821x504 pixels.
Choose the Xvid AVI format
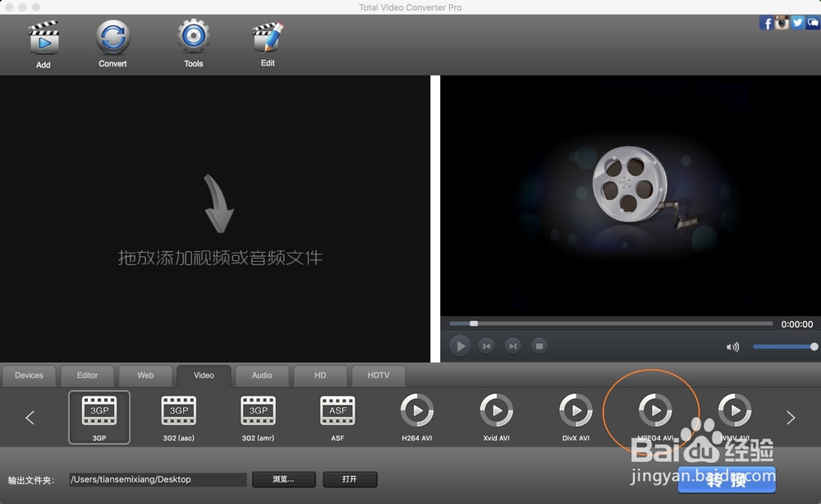click(x=497, y=417)
